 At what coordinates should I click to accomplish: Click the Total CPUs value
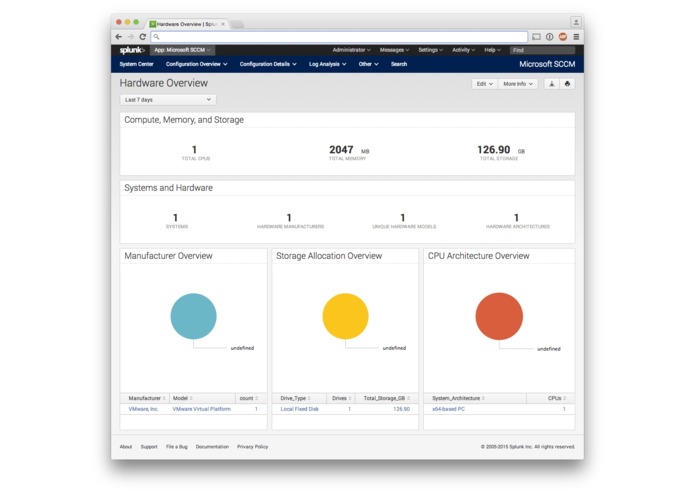point(195,150)
